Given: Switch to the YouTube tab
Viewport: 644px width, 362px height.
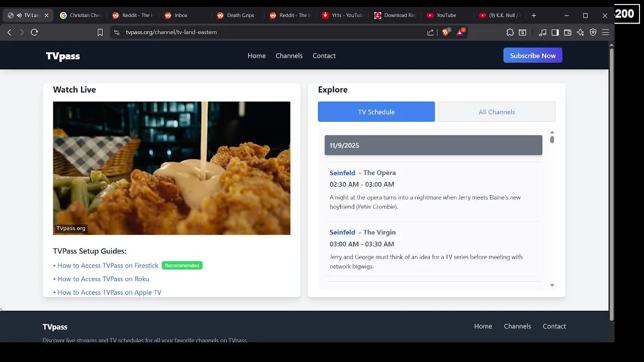Looking at the screenshot, I should (x=447, y=16).
